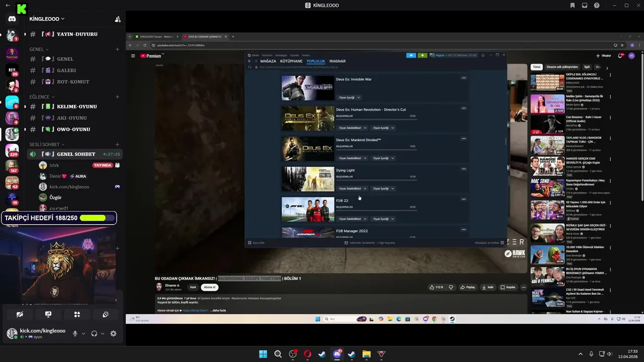Go back with top-left arrow
The image size is (644, 362).
click(x=8, y=5)
